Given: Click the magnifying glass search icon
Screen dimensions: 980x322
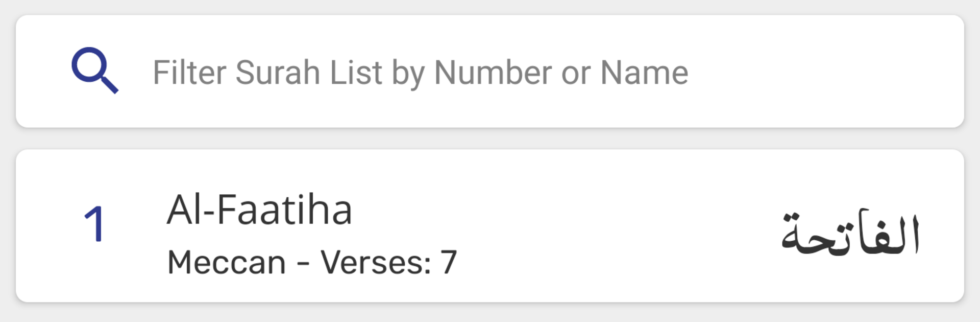Looking at the screenshot, I should pos(94,71).
